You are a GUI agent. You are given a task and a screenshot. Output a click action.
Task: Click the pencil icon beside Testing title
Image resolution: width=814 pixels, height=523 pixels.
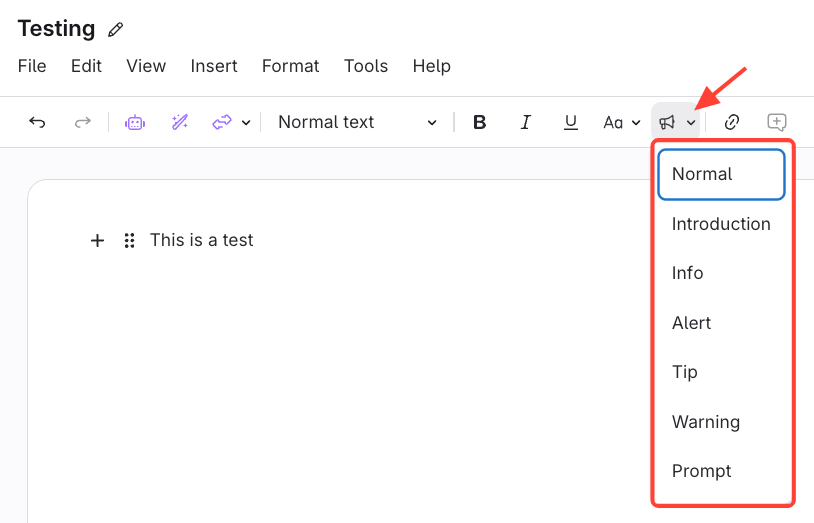pos(116,30)
